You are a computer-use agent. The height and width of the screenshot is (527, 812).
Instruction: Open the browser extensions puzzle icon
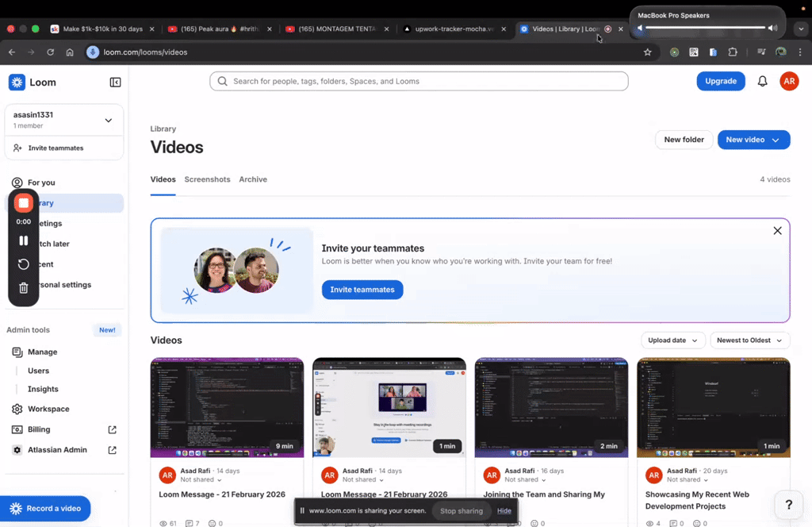click(733, 52)
